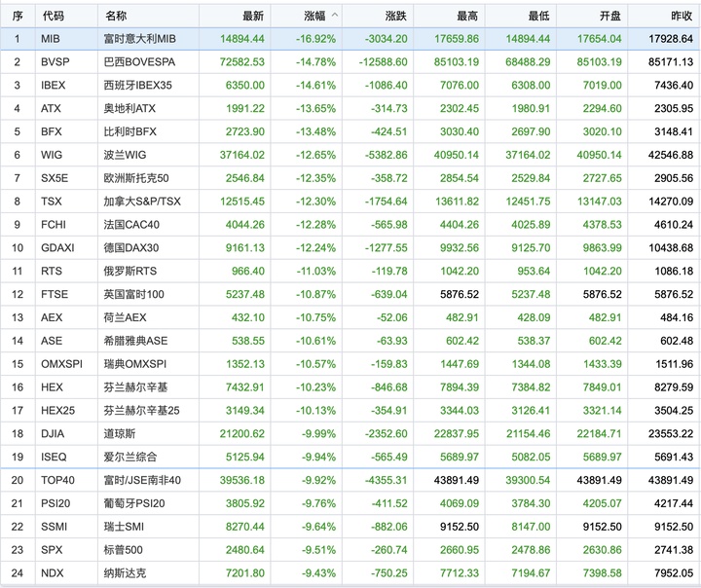Open 西班牙IBEX35 index name
Image resolution: width=701 pixels, height=588 pixels.
pyautogui.click(x=137, y=85)
